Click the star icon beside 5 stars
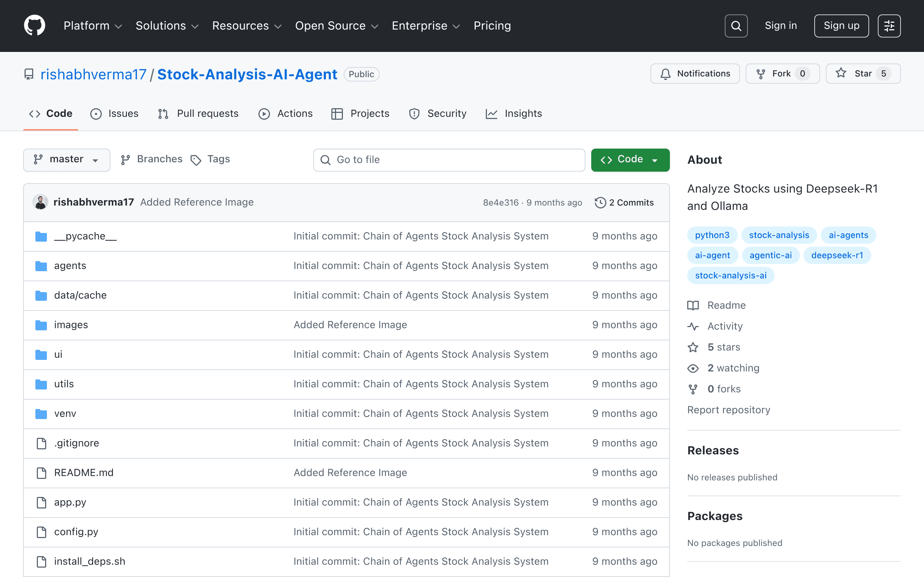 (x=693, y=347)
